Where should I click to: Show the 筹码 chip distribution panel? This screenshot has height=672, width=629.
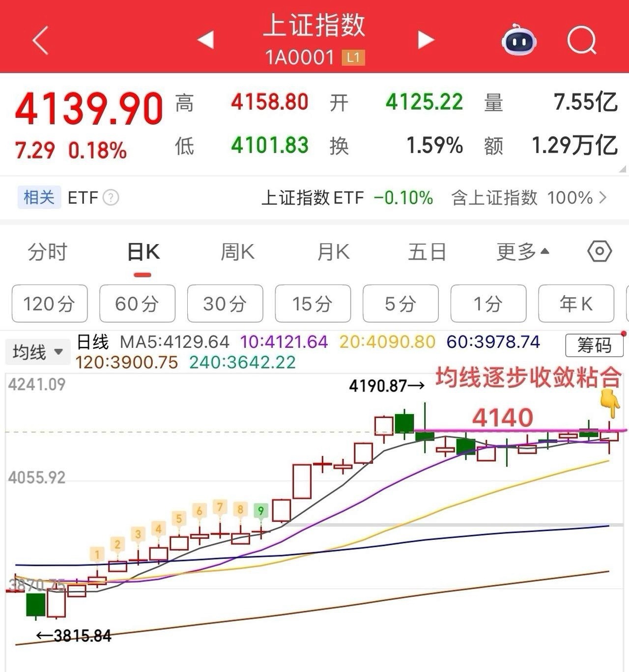[x=595, y=346]
